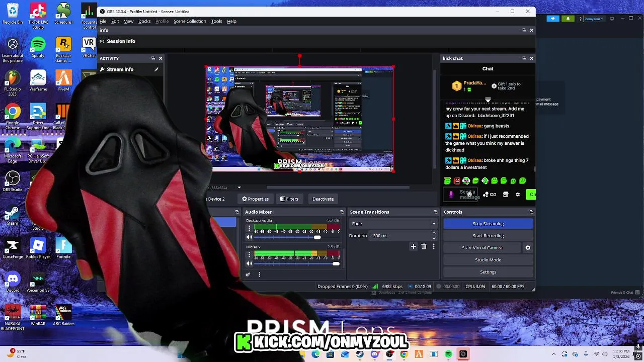Click Deactivate source button
Image resolution: width=644 pixels, height=362 pixels.
323,199
